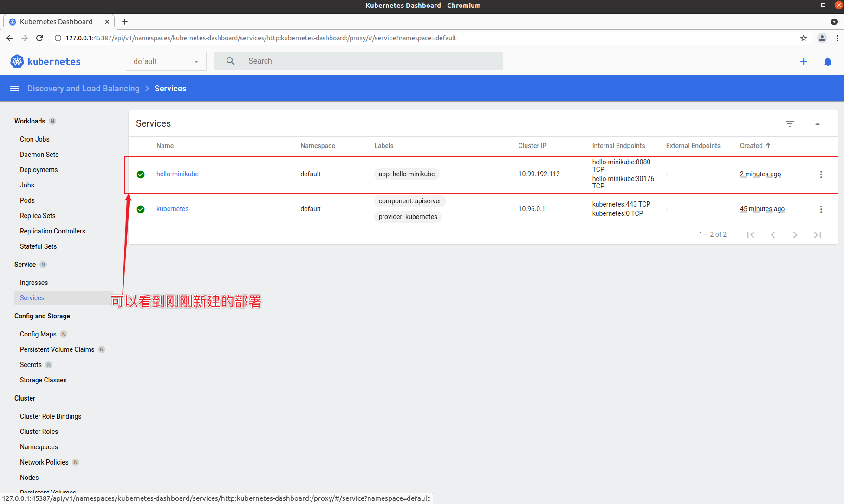Click the provider: kubernetes label chip

pyautogui.click(x=408, y=217)
